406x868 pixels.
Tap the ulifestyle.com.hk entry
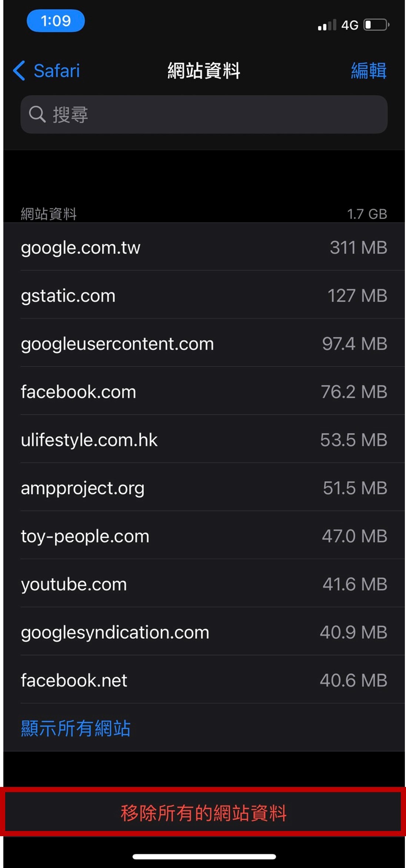(x=204, y=440)
